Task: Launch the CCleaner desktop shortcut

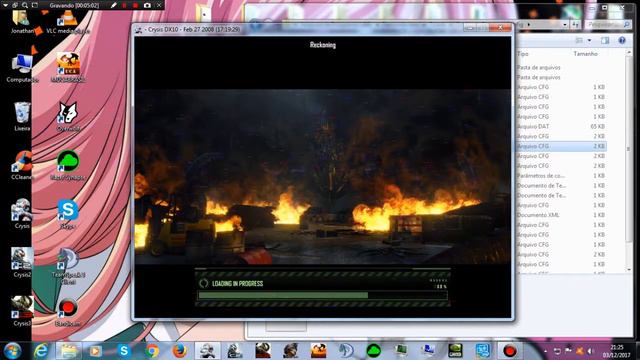Action: click(22, 165)
